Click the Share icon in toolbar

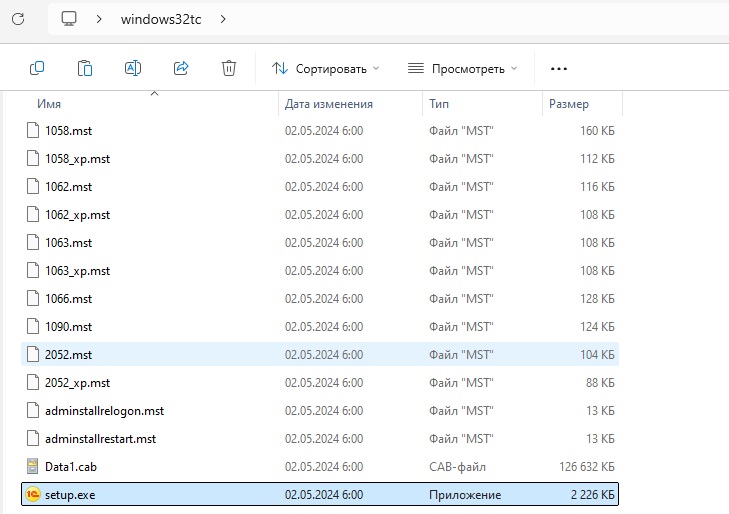[x=181, y=68]
